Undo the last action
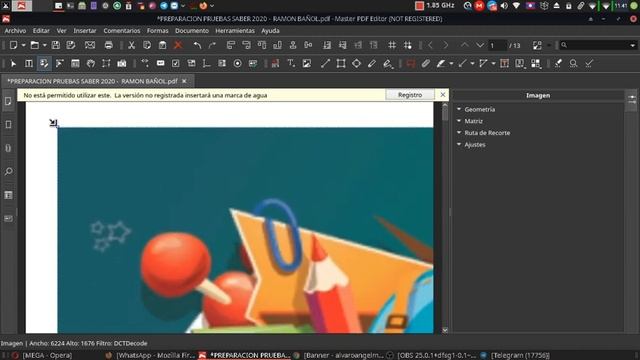640x360 pixels. tap(198, 45)
